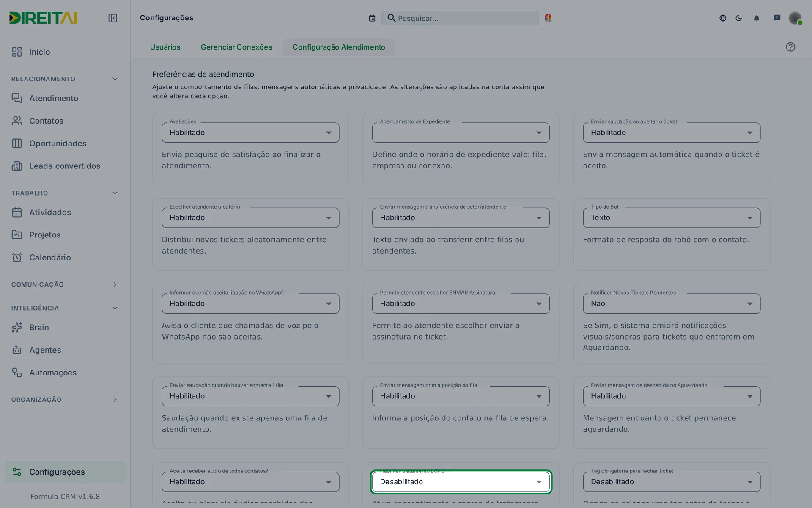Open Atividades in the sidebar
This screenshot has width=812, height=508.
(65, 213)
